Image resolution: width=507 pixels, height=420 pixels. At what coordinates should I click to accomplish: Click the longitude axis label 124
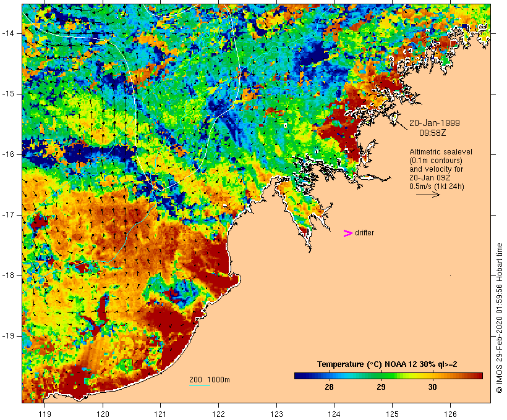[x=334, y=414]
